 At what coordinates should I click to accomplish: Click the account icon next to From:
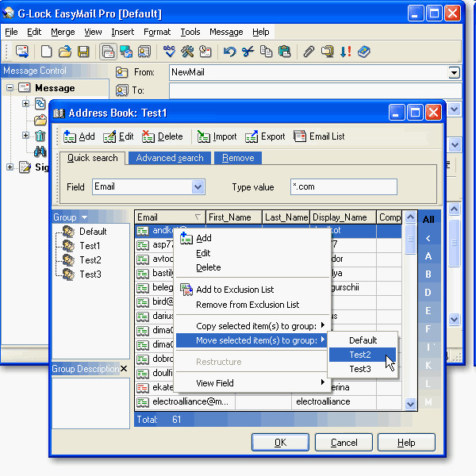[121, 72]
